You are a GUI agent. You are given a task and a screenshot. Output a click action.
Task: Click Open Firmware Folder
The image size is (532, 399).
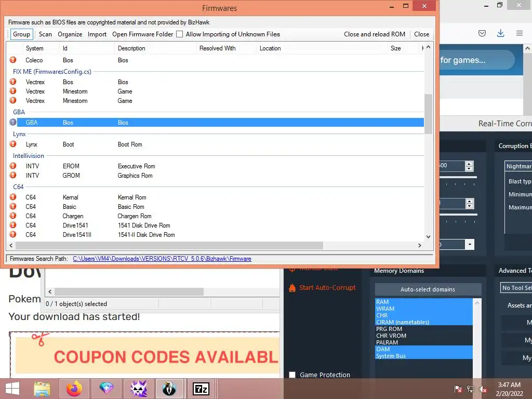[x=142, y=34]
